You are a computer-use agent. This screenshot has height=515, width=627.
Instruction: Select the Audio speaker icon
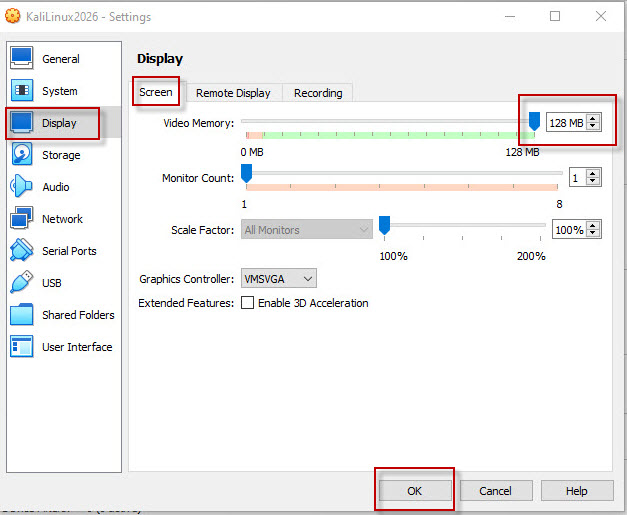pos(21,186)
